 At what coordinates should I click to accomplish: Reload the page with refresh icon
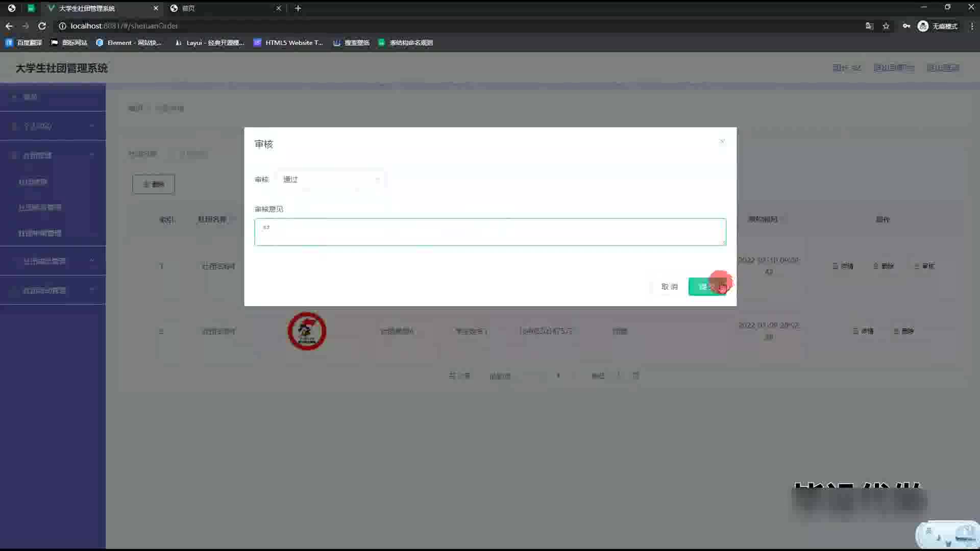42,26
